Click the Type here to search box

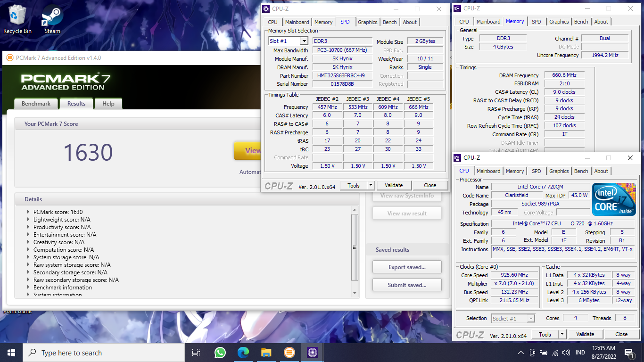104,353
